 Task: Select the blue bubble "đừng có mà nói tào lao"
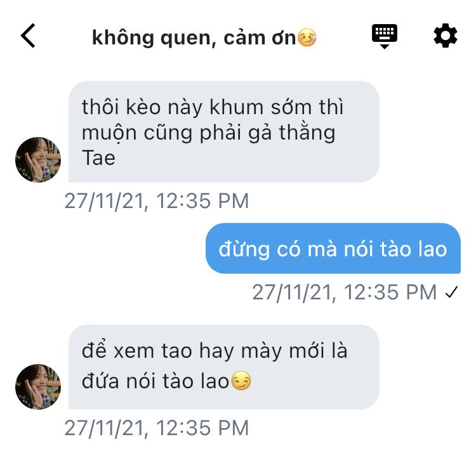(333, 249)
